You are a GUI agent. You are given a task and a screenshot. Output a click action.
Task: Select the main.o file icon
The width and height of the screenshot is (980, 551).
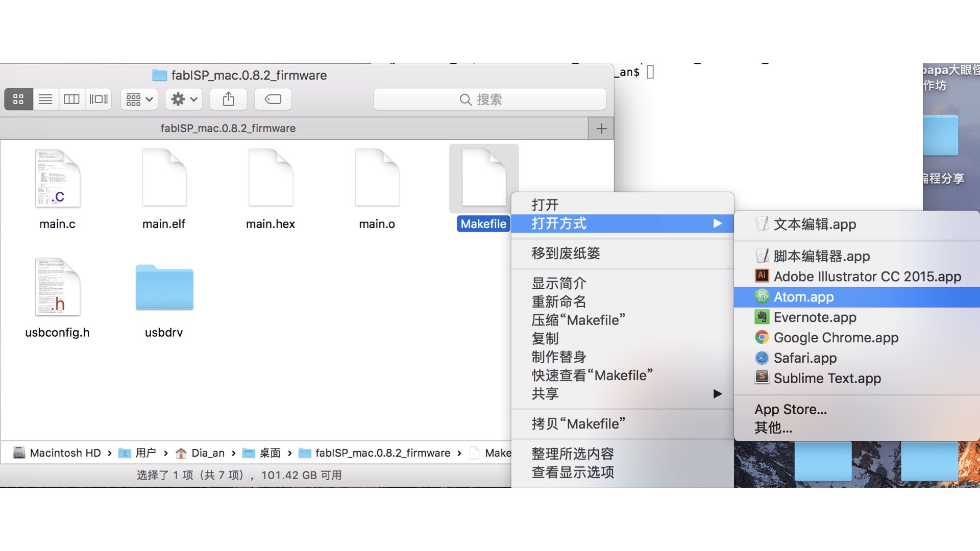pos(377,178)
